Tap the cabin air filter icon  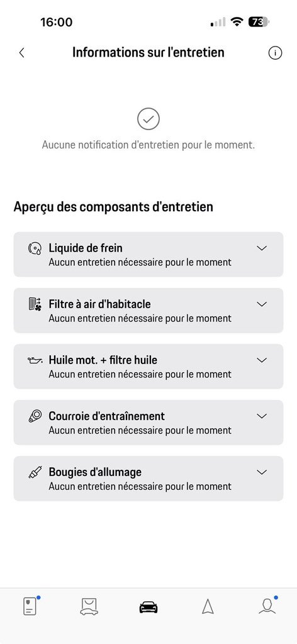tap(35, 304)
